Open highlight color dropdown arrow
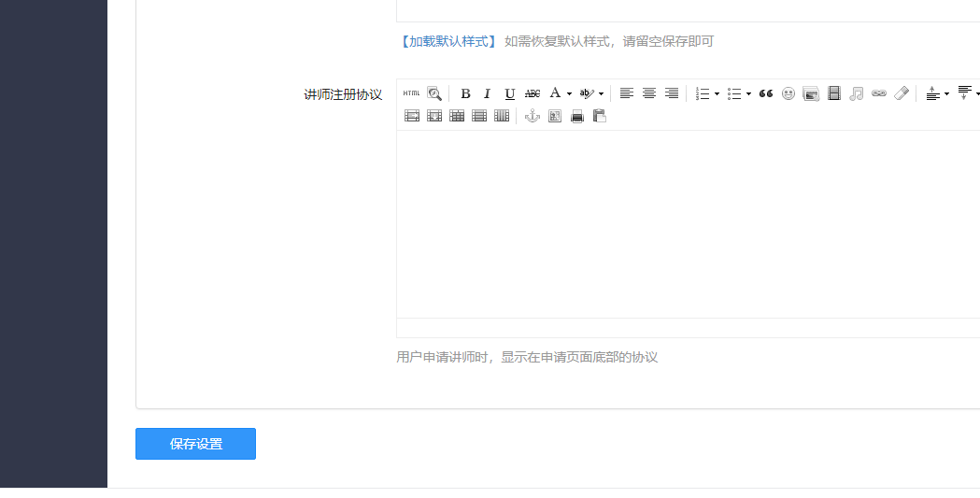The height and width of the screenshot is (498, 980). 602,94
